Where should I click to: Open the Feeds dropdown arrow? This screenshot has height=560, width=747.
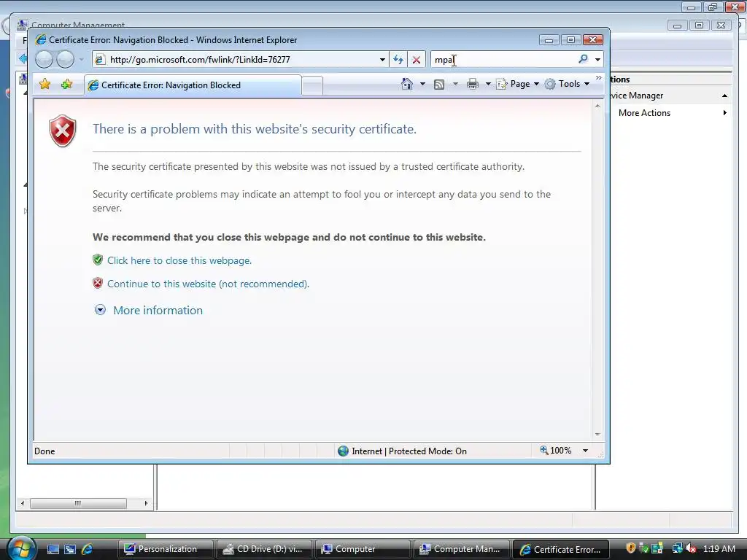coord(455,84)
